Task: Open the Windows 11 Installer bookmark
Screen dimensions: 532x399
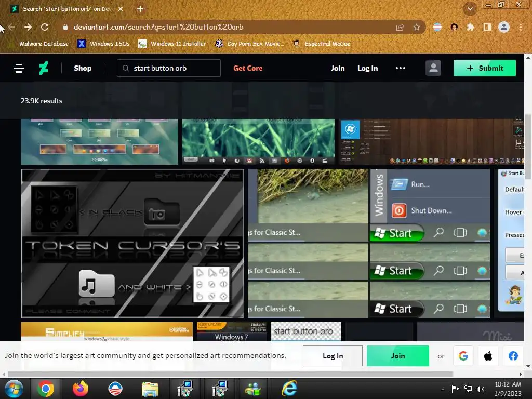Action: pyautogui.click(x=172, y=44)
